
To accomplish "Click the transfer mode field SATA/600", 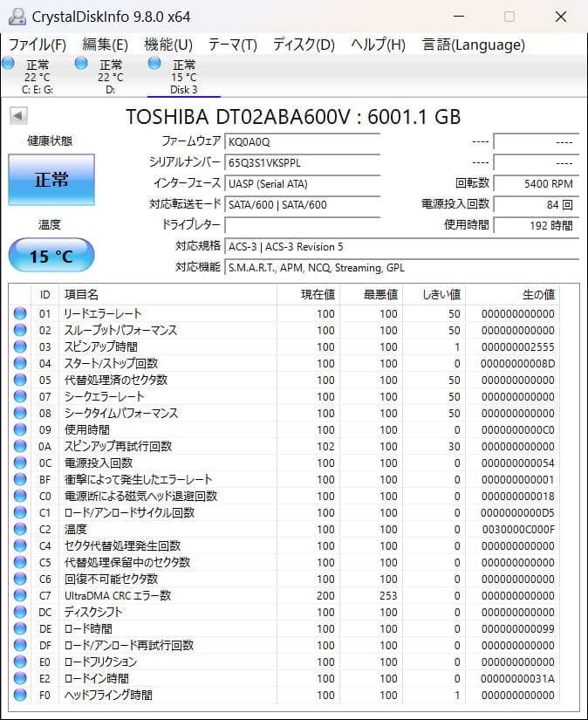I will tap(303, 204).
